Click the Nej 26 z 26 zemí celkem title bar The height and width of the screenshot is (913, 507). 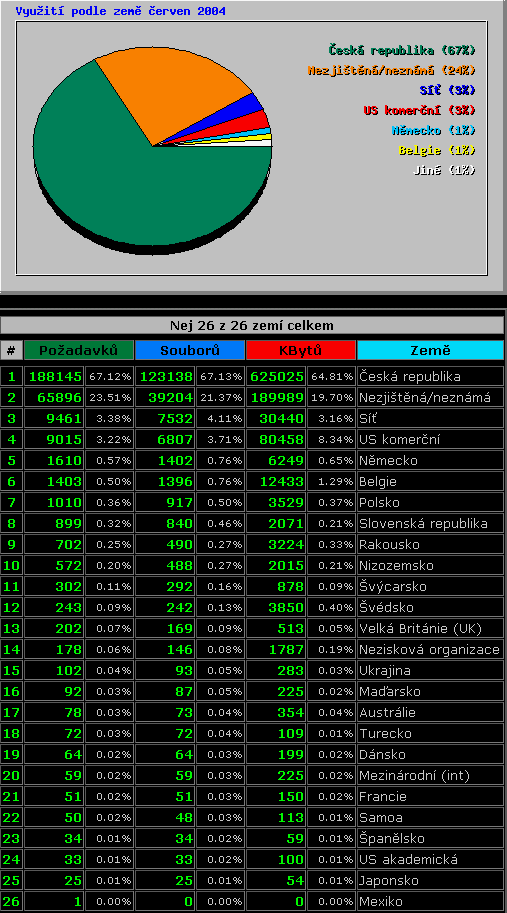[252, 325]
